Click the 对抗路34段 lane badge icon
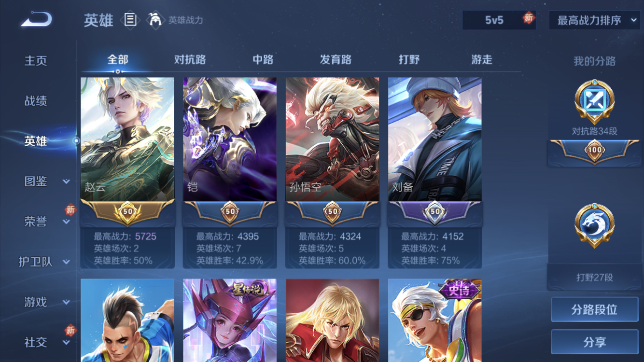 (x=594, y=102)
